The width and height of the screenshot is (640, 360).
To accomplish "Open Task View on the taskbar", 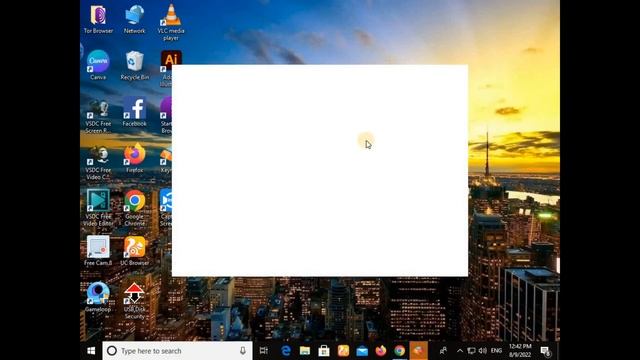I will point(264,351).
